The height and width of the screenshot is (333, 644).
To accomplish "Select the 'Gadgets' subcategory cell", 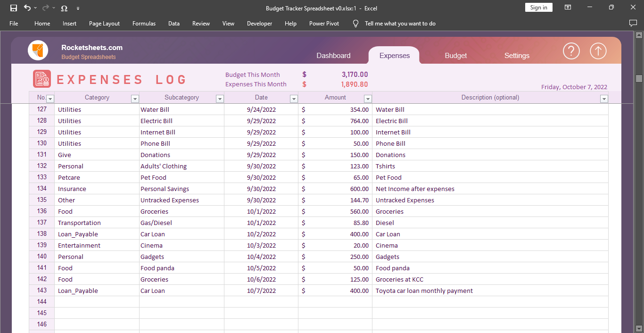I will tap(182, 257).
